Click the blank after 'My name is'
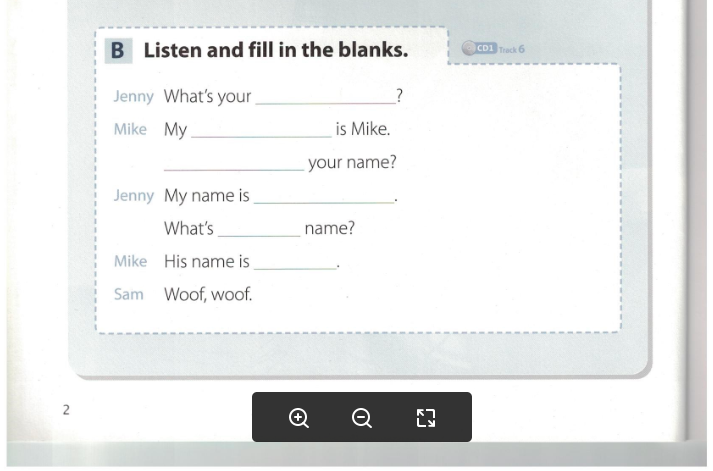713x471 pixels. [x=324, y=195]
